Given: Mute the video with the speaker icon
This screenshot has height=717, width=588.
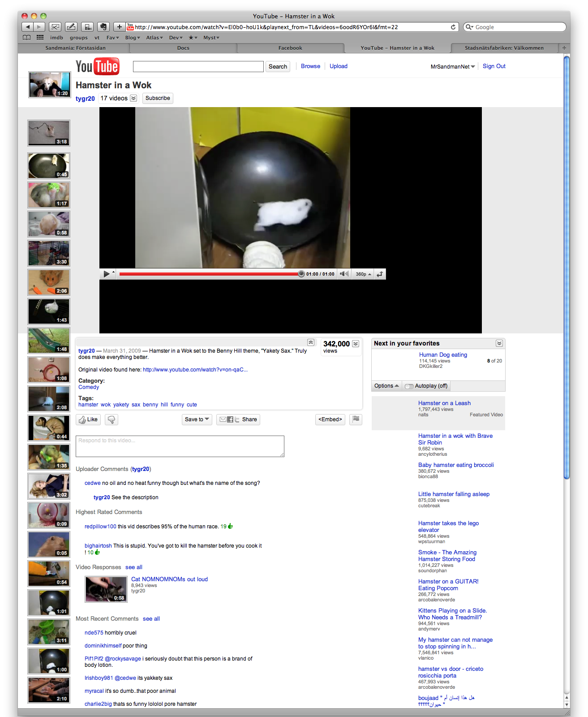Looking at the screenshot, I should 343,274.
